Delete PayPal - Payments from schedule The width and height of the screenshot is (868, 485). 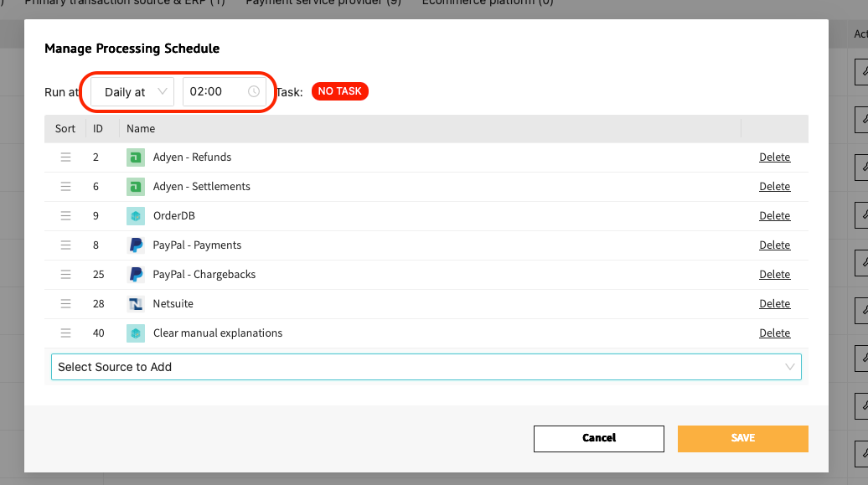(774, 245)
